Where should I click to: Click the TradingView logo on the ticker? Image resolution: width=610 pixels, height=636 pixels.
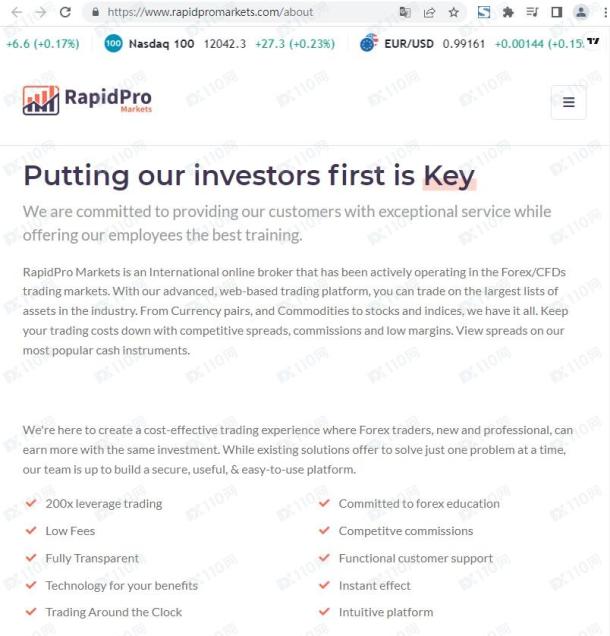coord(593,41)
